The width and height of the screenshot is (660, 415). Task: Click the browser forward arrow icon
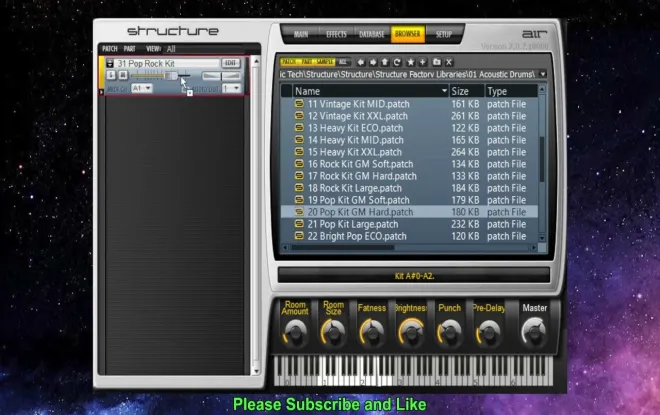[x=374, y=62]
